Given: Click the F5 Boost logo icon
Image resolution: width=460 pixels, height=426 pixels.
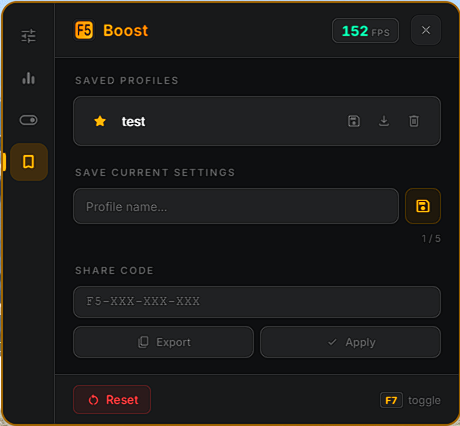Looking at the screenshot, I should [x=84, y=30].
